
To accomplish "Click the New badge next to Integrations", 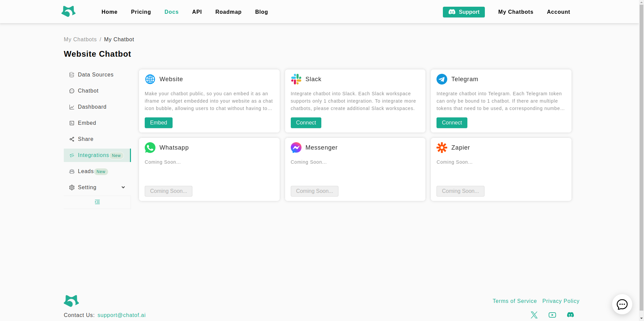I will tap(117, 156).
